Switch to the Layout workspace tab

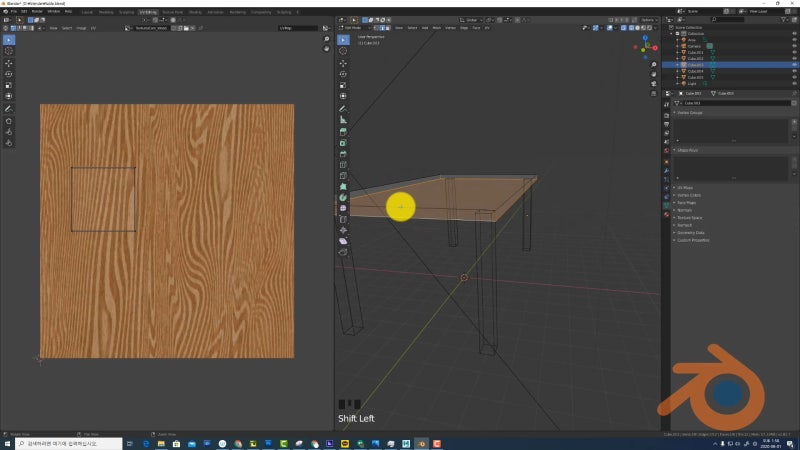87,12
